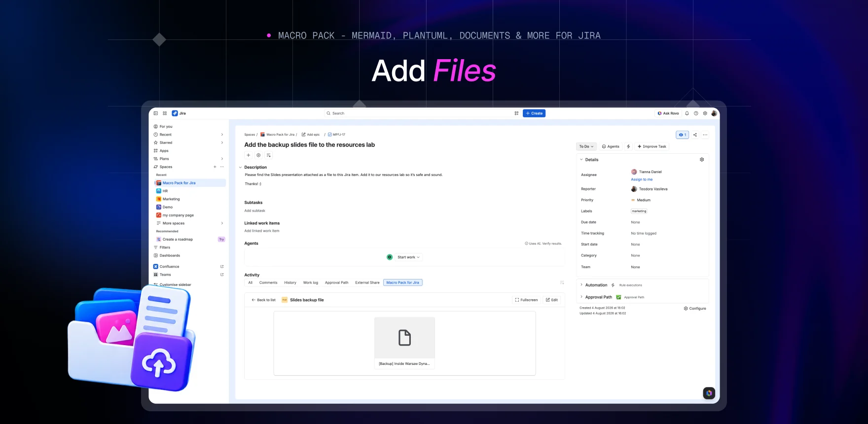The image size is (868, 424).
Task: Switch to the History activity tab
Action: point(290,283)
